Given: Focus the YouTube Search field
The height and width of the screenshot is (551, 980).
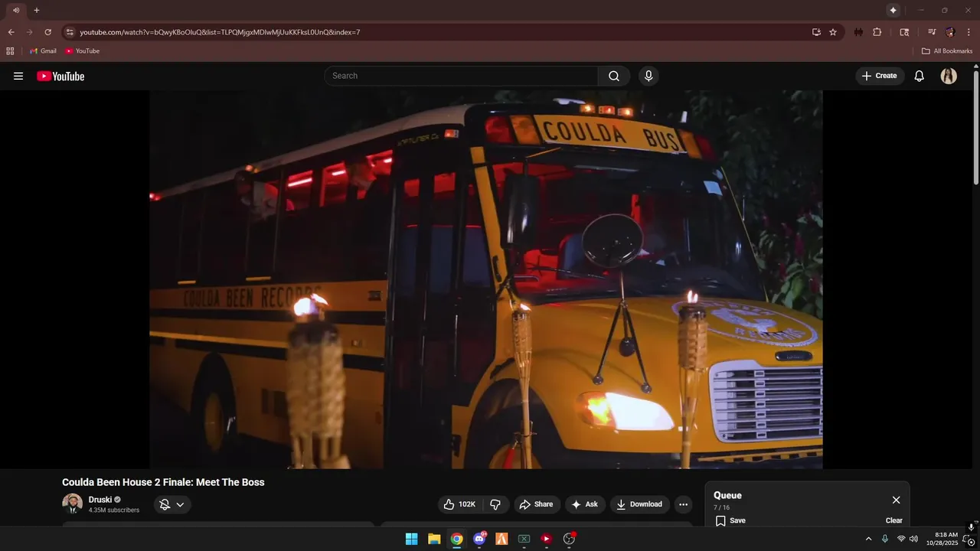Looking at the screenshot, I should tap(462, 76).
